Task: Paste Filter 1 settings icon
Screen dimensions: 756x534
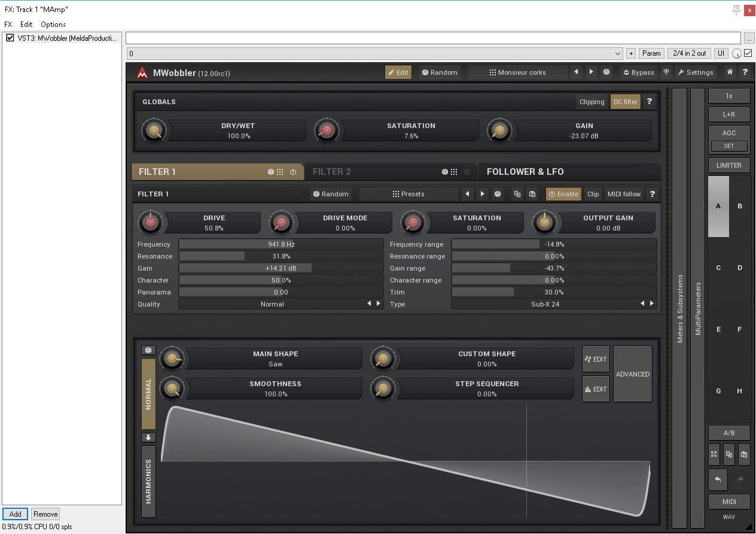Action: tap(532, 194)
